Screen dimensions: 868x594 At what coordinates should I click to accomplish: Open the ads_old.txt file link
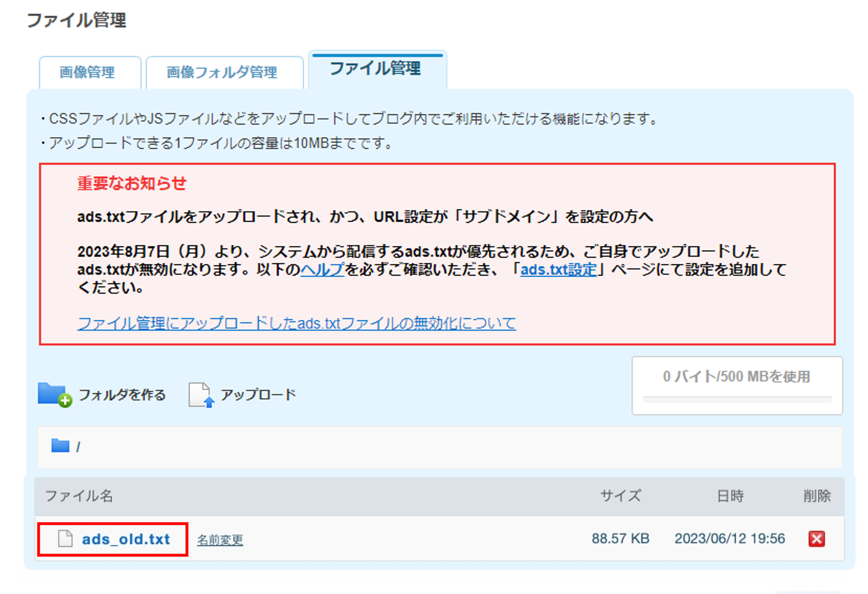tap(126, 539)
